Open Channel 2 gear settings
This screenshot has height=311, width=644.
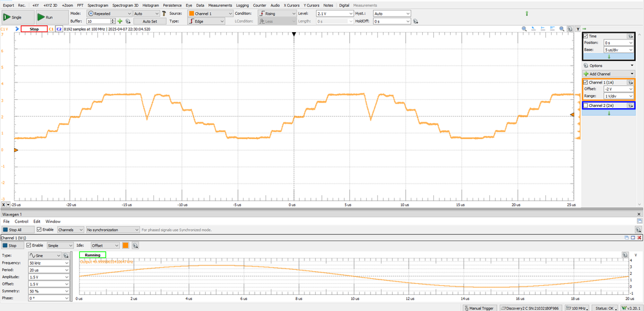(630, 106)
